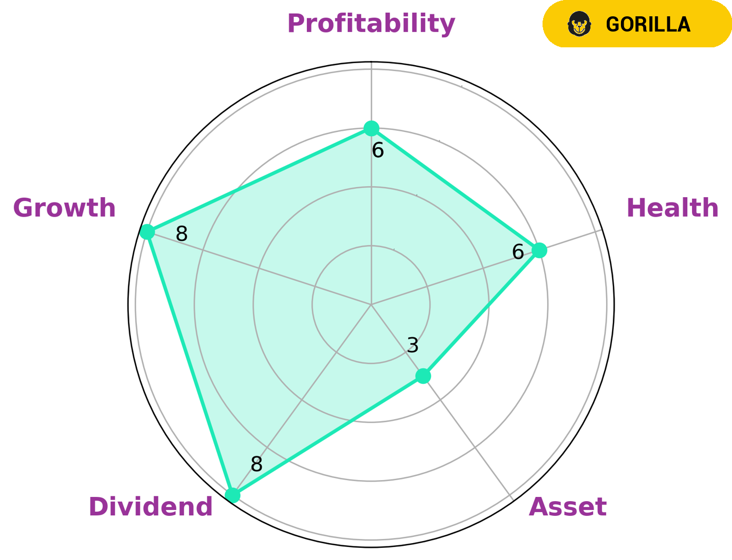The width and height of the screenshot is (732, 560).
Task: Click the GORILLA badge text
Action: [648, 25]
